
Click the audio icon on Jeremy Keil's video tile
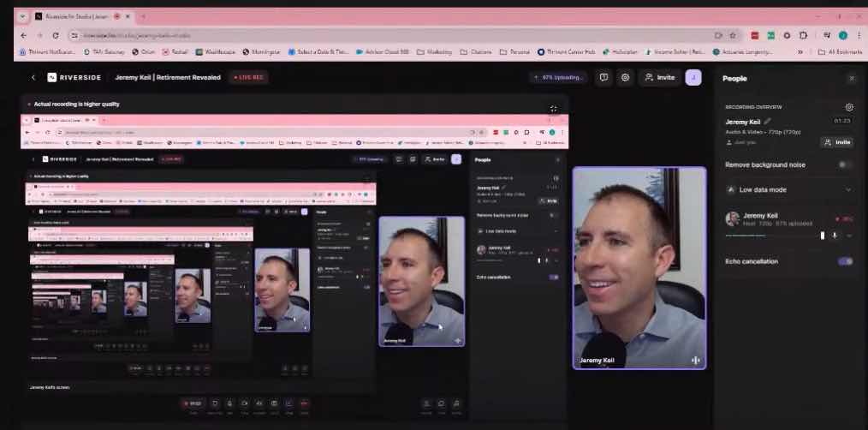point(695,360)
